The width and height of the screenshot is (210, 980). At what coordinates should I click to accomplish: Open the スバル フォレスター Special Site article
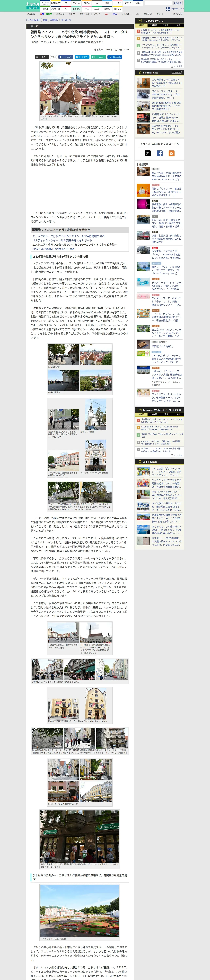tap(166, 94)
